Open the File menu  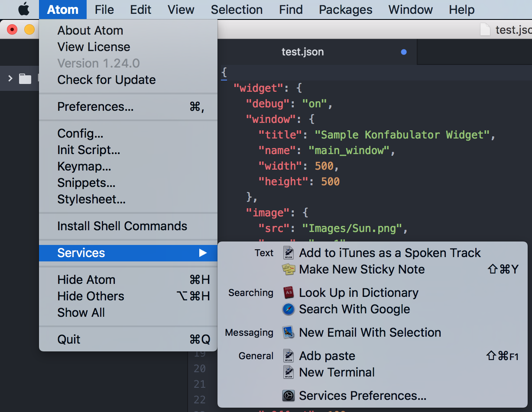(104, 10)
